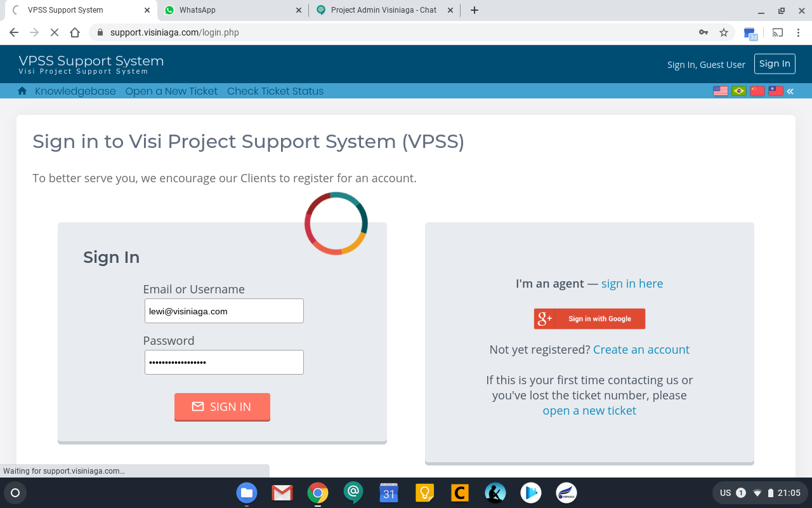This screenshot has height=508, width=812.
Task: Open saved password key icon
Action: (x=704, y=32)
